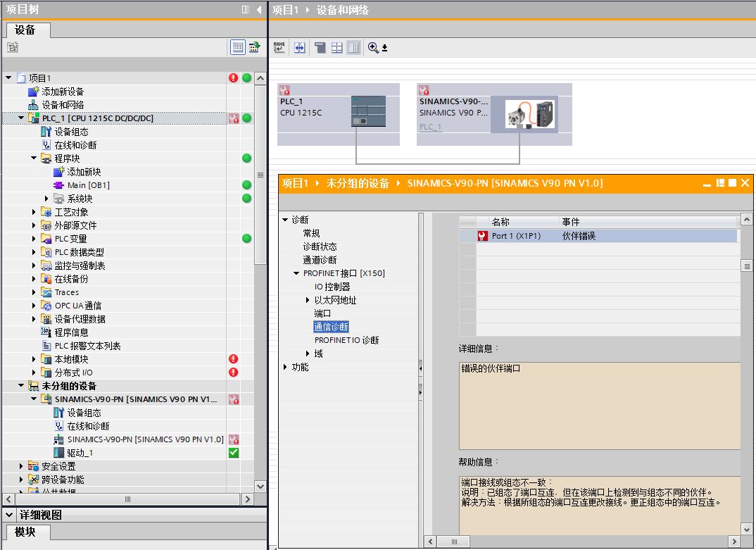756x550 pixels.
Task: Expand the Traces folder
Action: point(34,292)
